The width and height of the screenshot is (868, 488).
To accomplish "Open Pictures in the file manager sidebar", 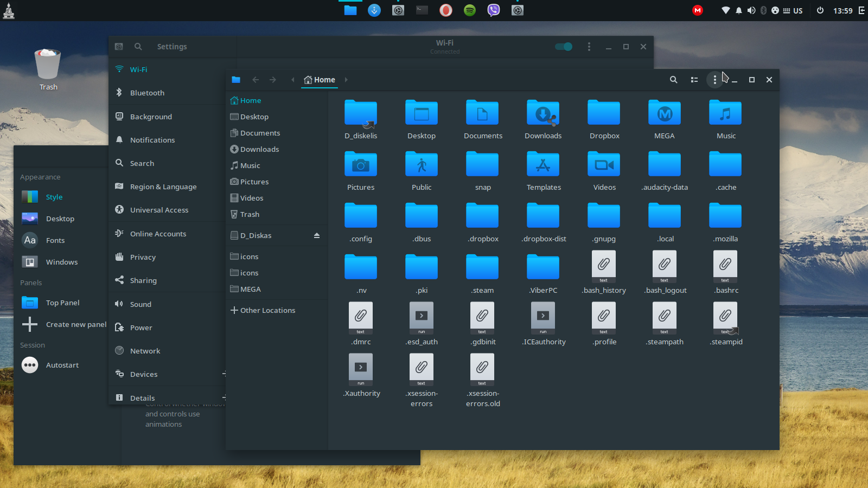I will coord(254,182).
